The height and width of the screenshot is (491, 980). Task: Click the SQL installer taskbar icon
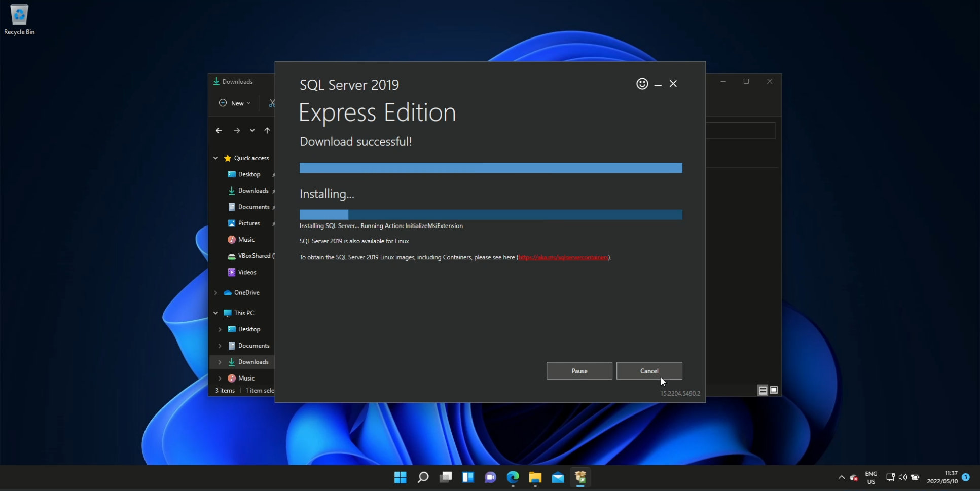point(580,477)
